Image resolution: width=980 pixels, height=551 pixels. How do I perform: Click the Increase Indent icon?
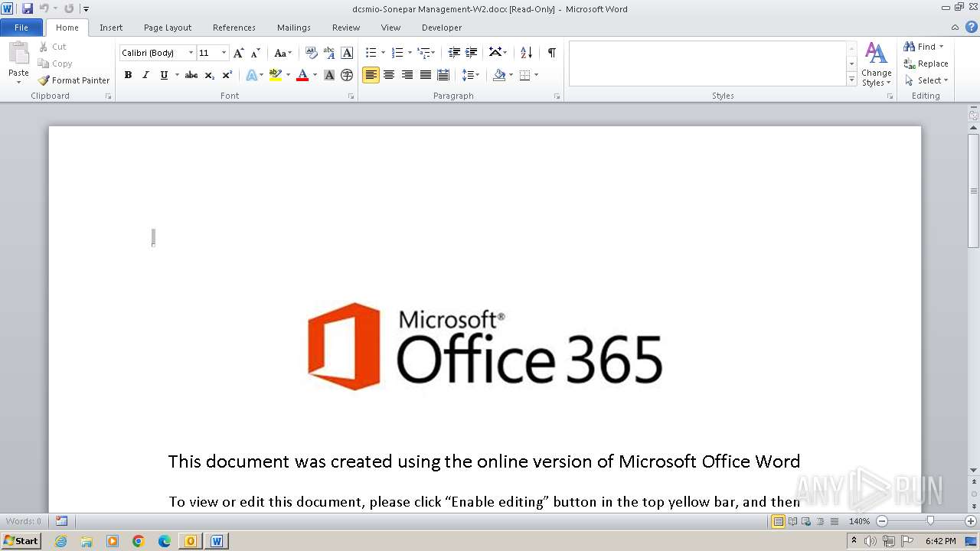472,53
